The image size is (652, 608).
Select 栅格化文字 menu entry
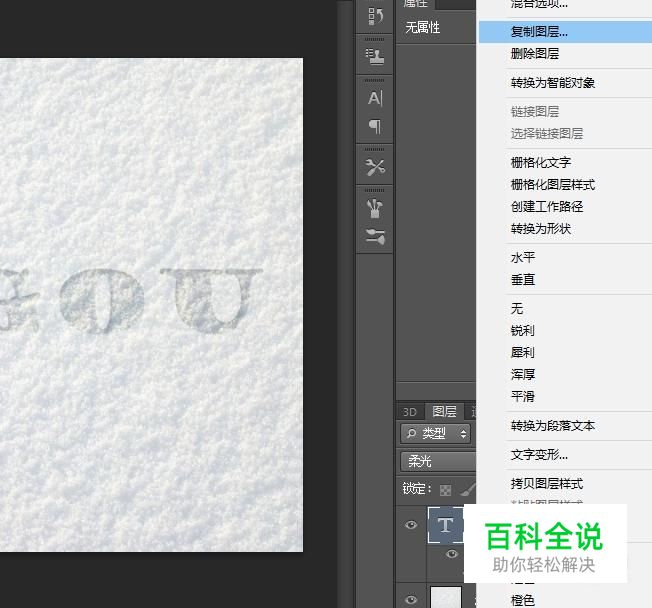(541, 163)
